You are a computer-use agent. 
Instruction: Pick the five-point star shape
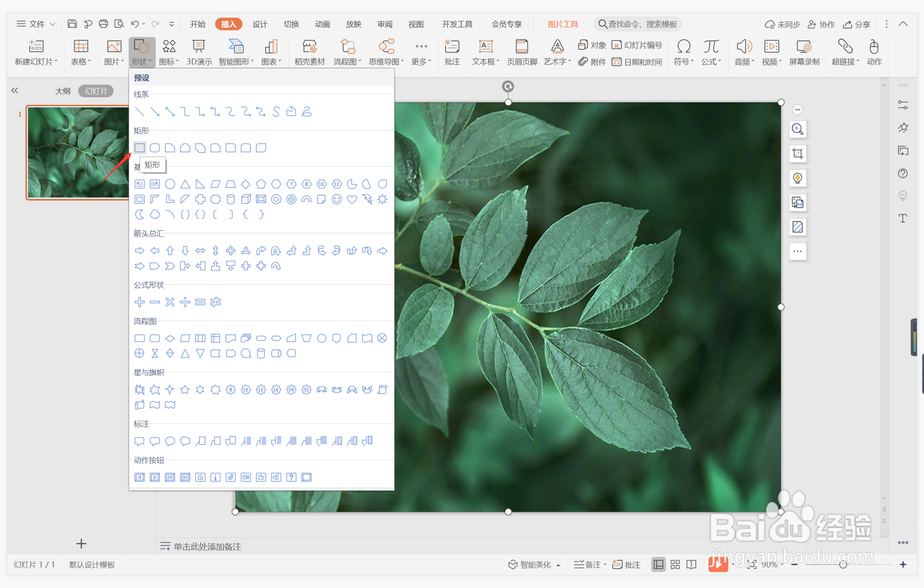click(185, 390)
